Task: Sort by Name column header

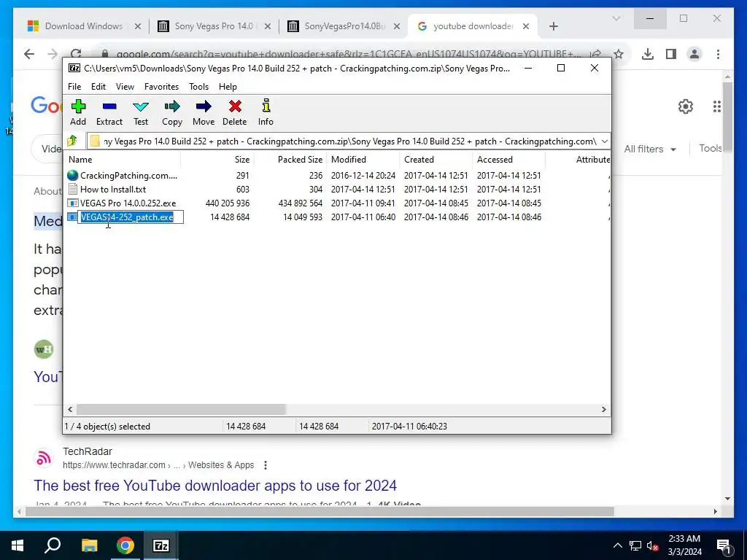Action: (123, 160)
